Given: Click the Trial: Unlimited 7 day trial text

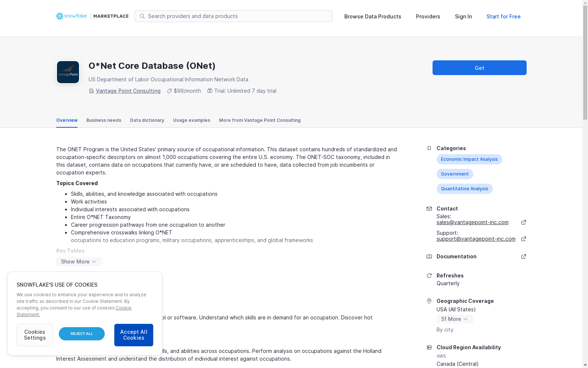Looking at the screenshot, I should point(245,91).
